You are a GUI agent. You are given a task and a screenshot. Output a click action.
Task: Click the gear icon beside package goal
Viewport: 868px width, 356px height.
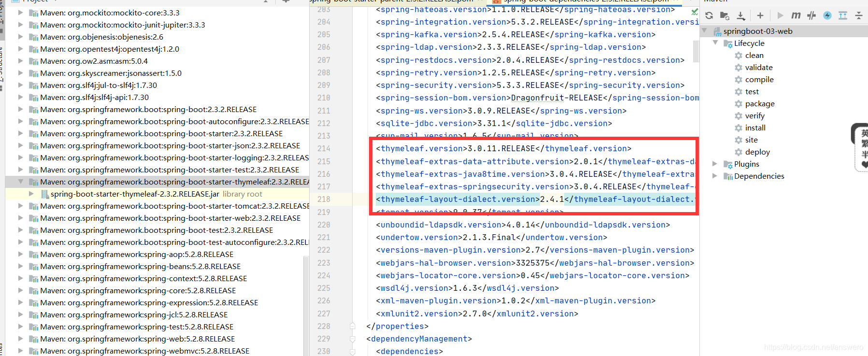click(739, 104)
